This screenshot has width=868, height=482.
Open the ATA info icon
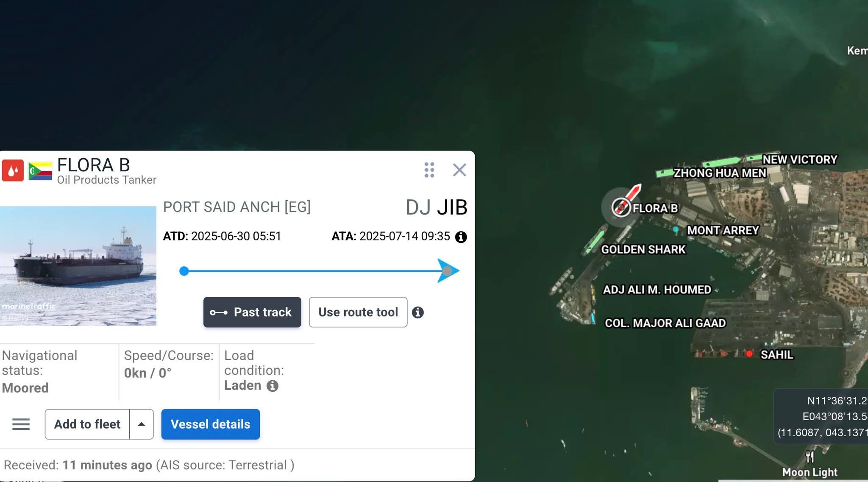(461, 237)
